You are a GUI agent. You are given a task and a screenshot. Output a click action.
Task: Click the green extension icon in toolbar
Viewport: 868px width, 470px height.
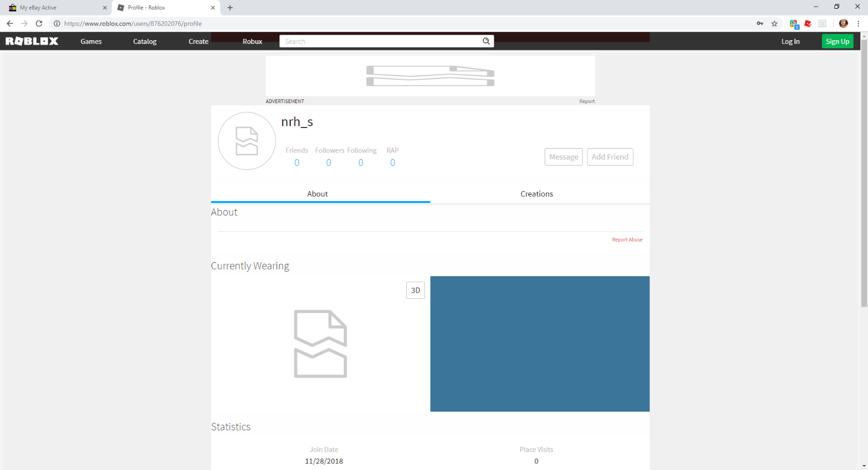click(x=794, y=23)
